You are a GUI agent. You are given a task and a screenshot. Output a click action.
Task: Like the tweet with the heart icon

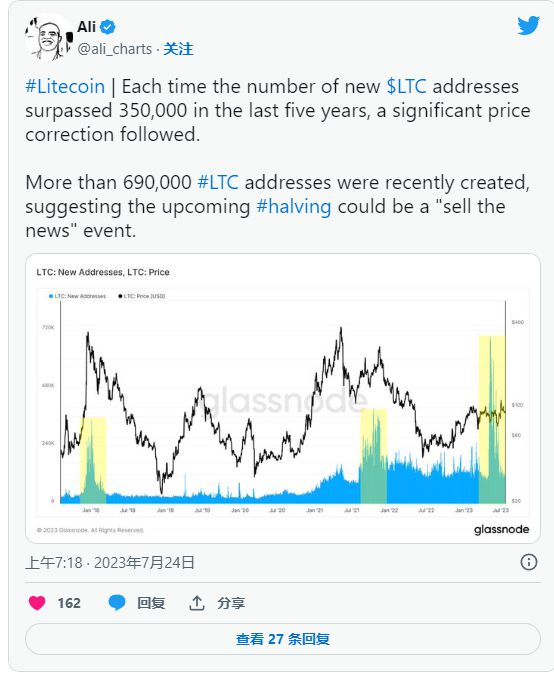(x=37, y=603)
